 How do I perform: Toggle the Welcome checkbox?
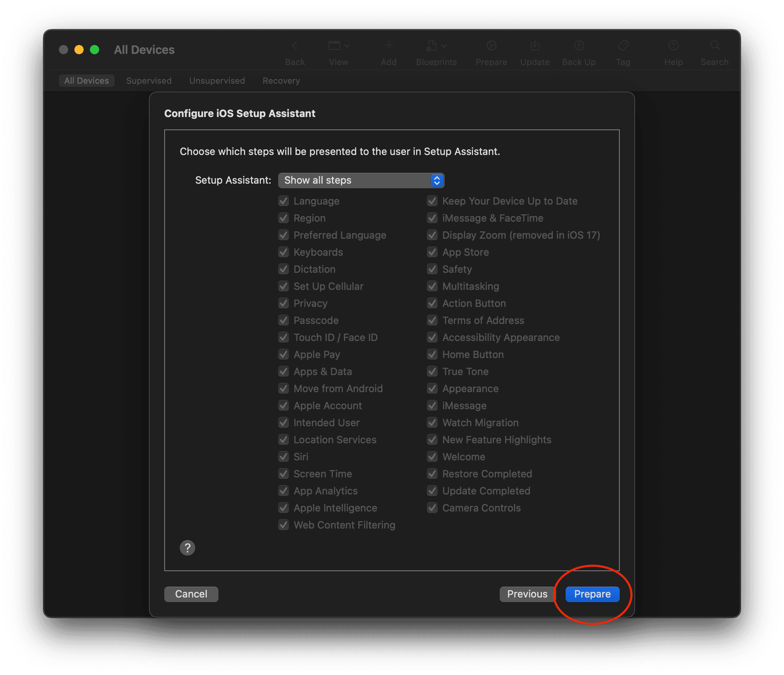click(x=432, y=457)
